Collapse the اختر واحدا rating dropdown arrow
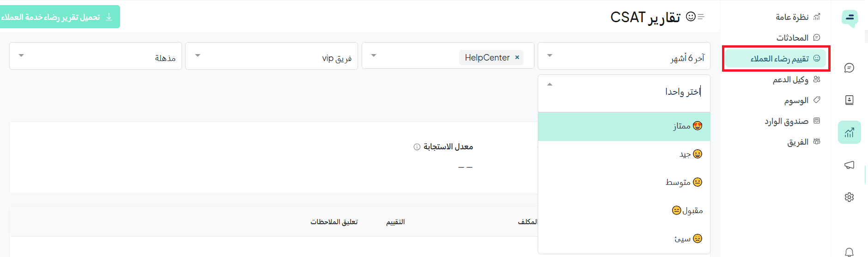 (x=549, y=85)
